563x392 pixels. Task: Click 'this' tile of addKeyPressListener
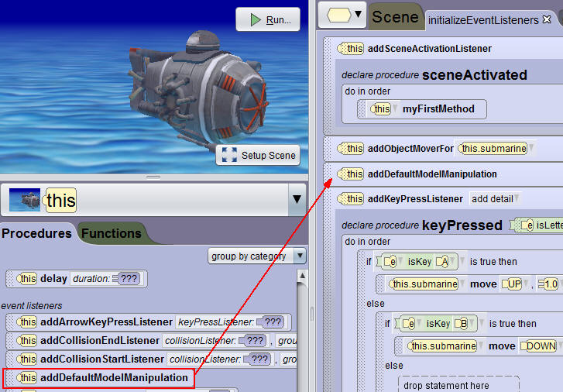coord(351,198)
